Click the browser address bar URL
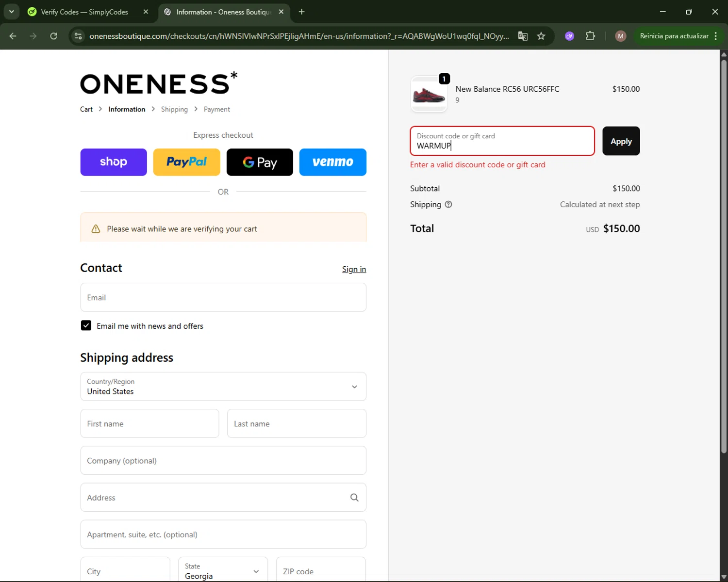 (299, 36)
